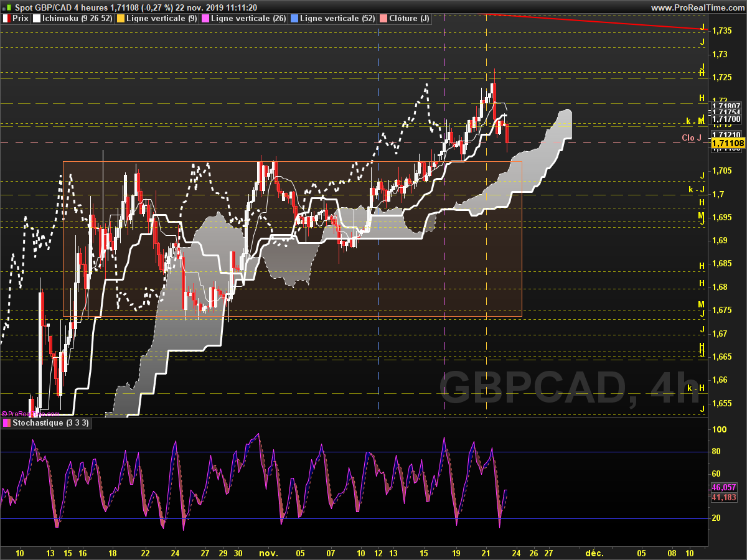Click the 26 date label on time axis
The height and width of the screenshot is (560, 747).
click(533, 553)
